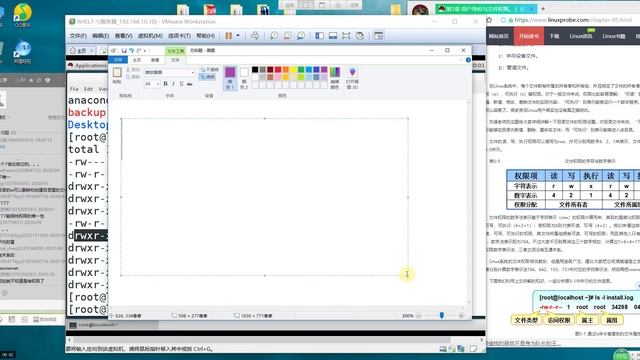The height and width of the screenshot is (360, 640).
Task: Click VMware unity mode icon
Action: click(x=360, y=36)
